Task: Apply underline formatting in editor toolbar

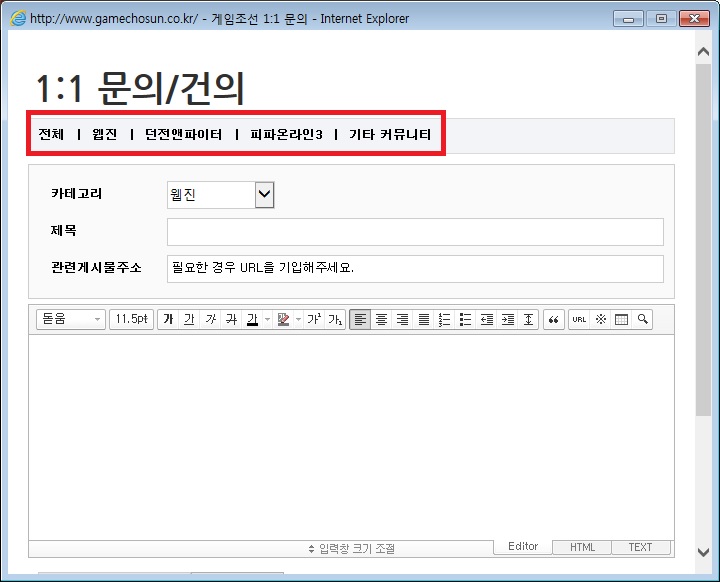Action: tap(189, 320)
